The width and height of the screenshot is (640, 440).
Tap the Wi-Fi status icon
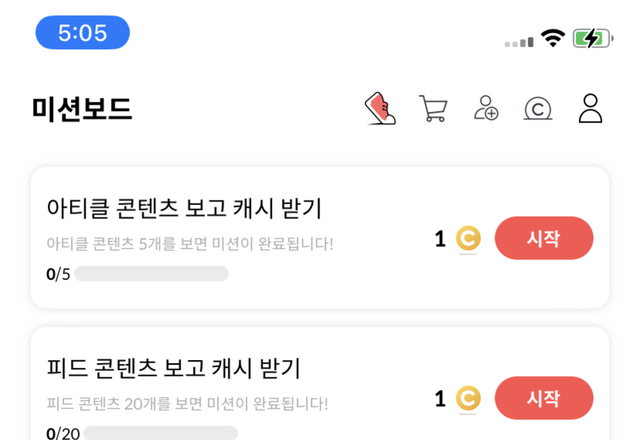point(552,38)
